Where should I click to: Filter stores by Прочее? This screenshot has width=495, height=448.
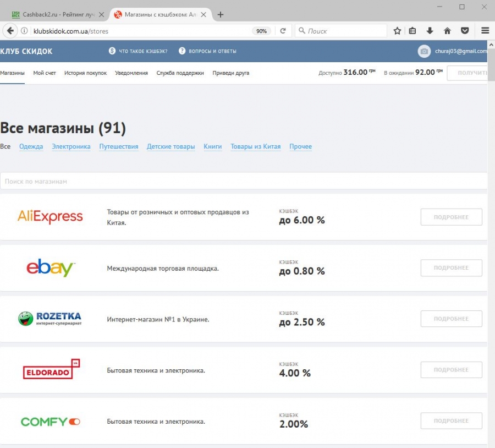(x=300, y=146)
